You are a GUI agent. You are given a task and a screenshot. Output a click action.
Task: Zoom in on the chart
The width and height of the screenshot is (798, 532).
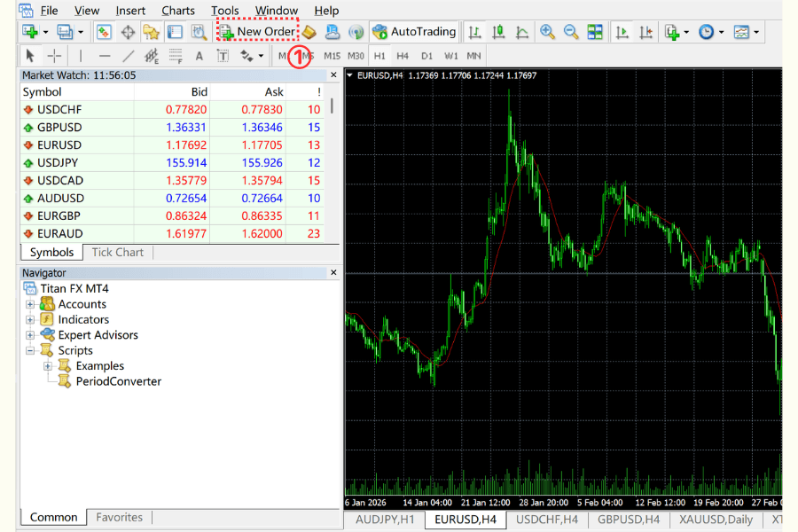pyautogui.click(x=547, y=32)
